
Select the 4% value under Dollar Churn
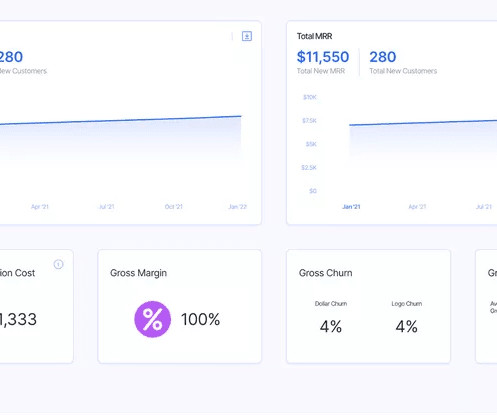tap(331, 326)
